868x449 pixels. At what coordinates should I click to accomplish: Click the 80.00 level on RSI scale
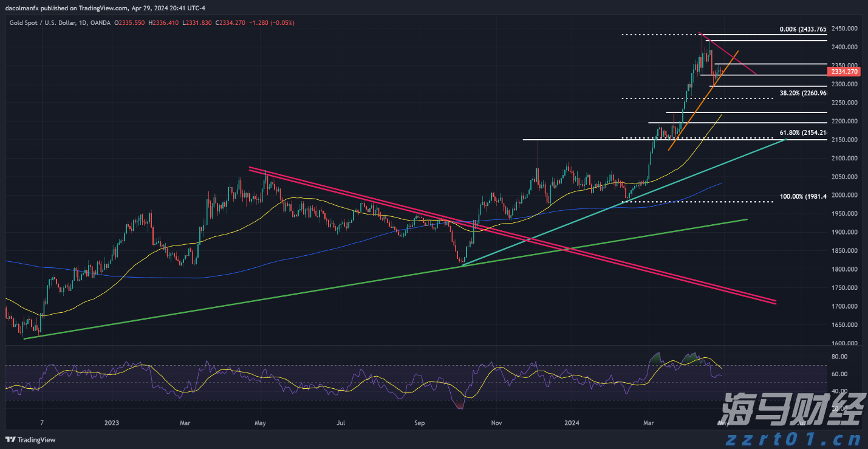[839, 357]
